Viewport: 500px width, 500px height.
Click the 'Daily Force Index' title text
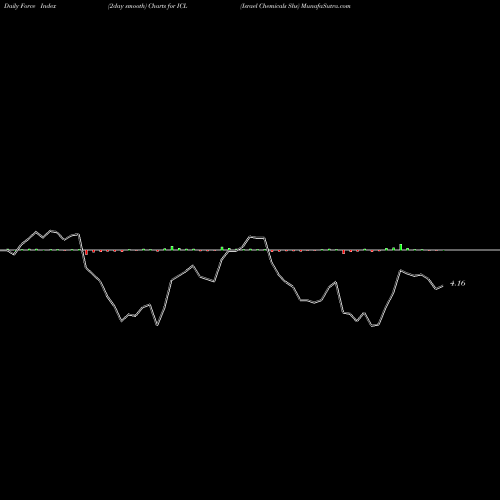click(x=30, y=6)
